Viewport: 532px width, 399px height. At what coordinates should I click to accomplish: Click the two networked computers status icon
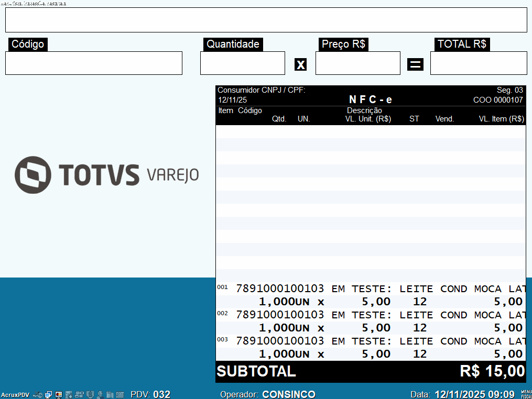click(49, 395)
